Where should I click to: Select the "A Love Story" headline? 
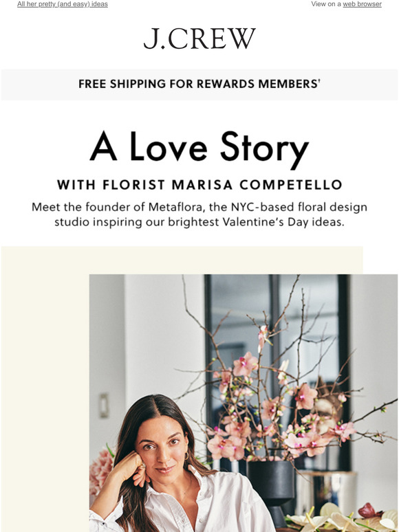click(x=199, y=148)
